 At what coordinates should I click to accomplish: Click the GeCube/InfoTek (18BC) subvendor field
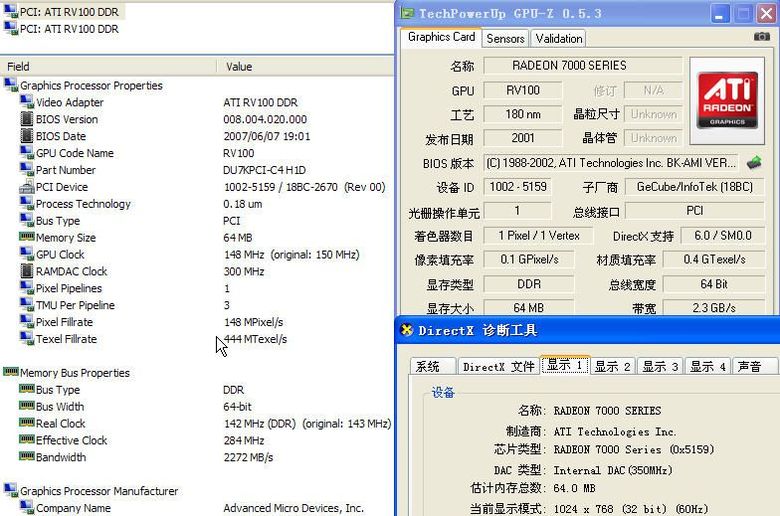coord(694,187)
